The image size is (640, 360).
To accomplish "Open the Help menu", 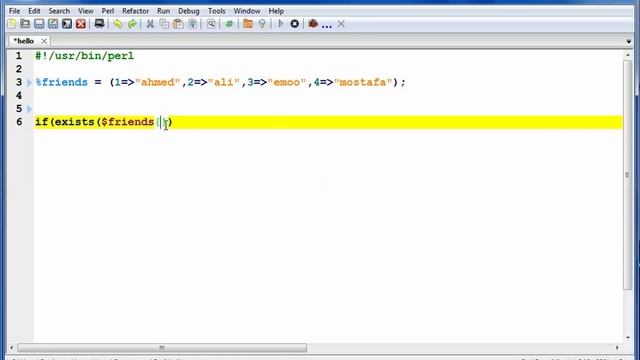I will tap(276, 11).
